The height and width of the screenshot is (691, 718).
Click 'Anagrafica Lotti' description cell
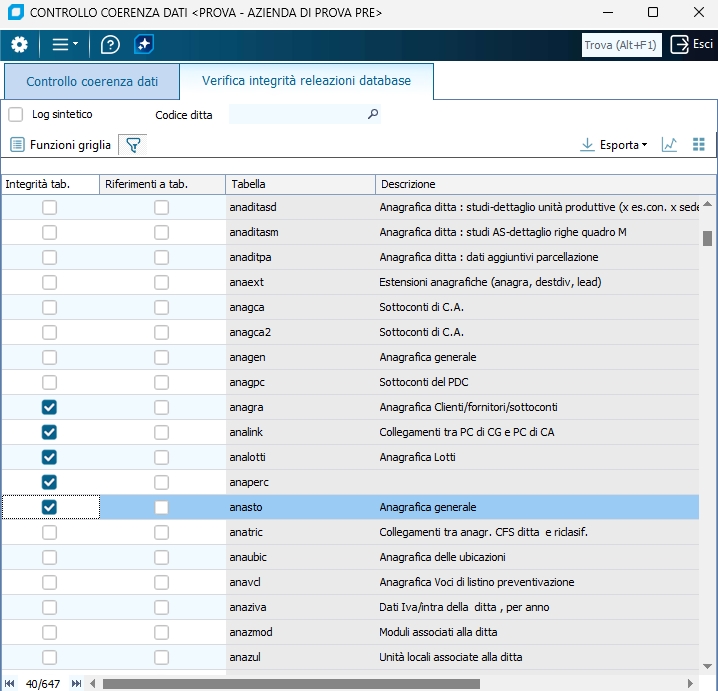click(x=537, y=457)
